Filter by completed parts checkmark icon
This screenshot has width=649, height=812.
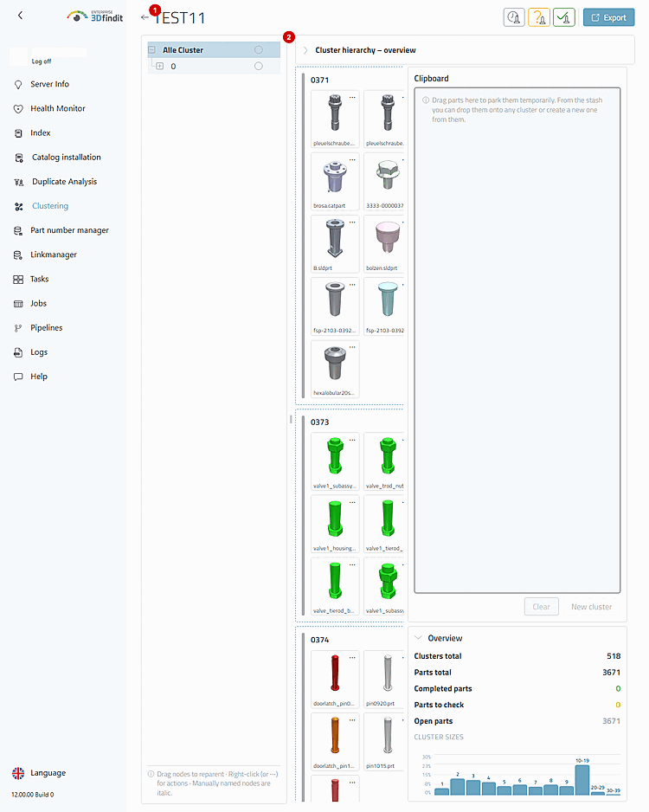tap(563, 17)
